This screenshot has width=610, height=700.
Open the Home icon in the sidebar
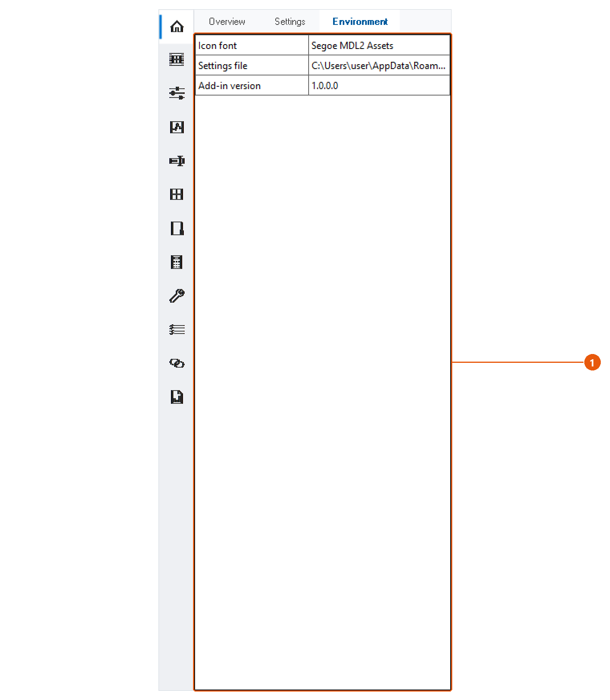(177, 26)
